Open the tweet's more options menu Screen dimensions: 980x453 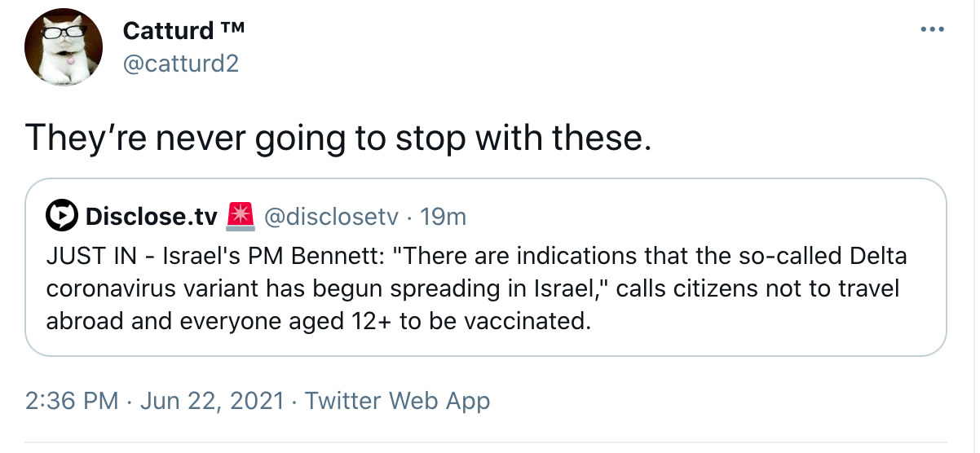(x=930, y=29)
